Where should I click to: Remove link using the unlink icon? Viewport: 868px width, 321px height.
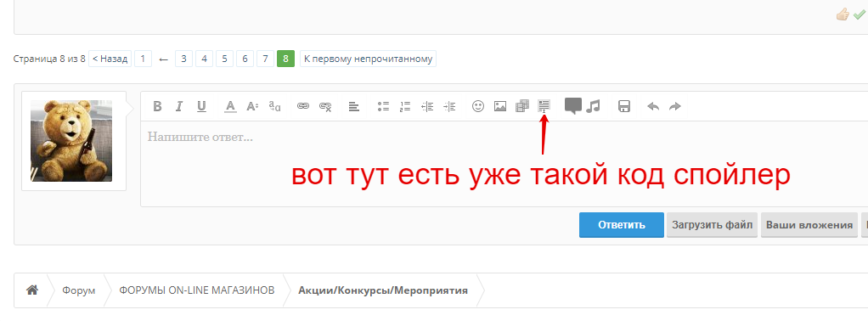[x=325, y=106]
